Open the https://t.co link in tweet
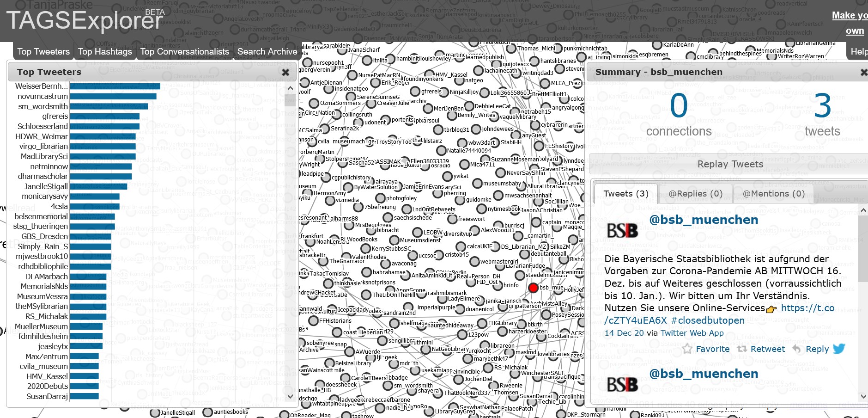The height and width of the screenshot is (418, 868). (x=807, y=308)
